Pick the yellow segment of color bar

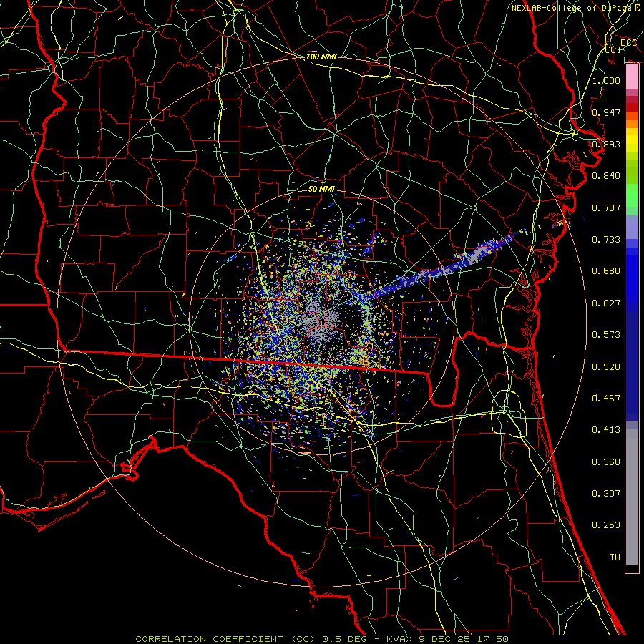tap(632, 140)
